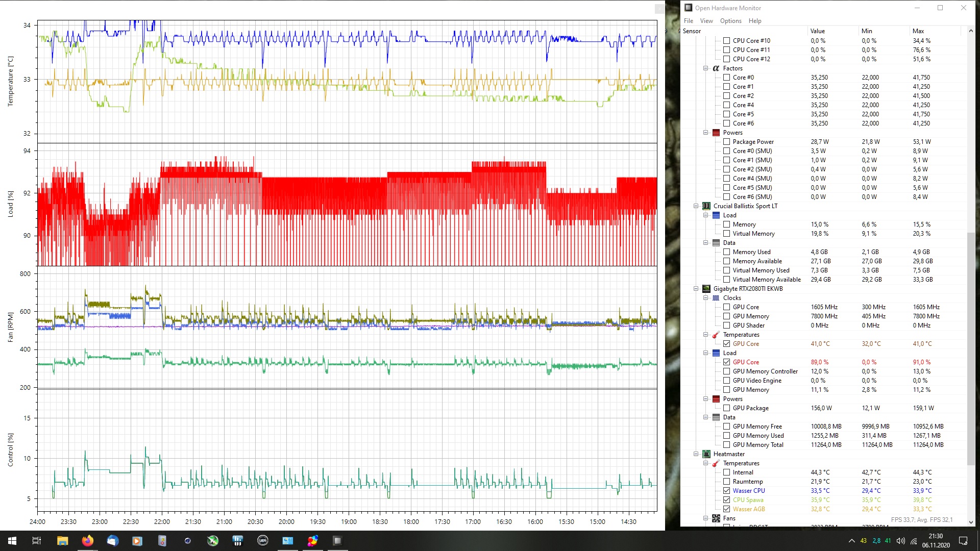This screenshot has width=980, height=551.
Task: Uncheck the GPU Core temperature checkbox
Action: pos(726,344)
